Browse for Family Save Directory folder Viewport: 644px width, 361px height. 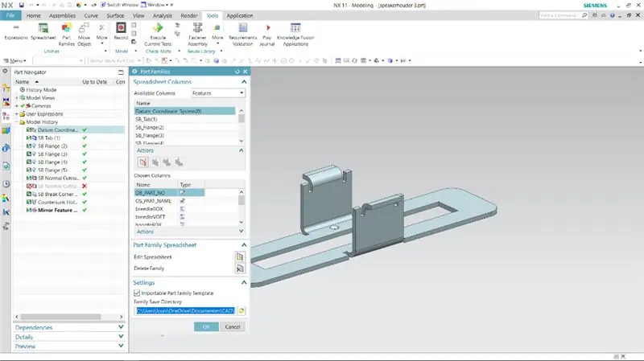click(x=241, y=311)
